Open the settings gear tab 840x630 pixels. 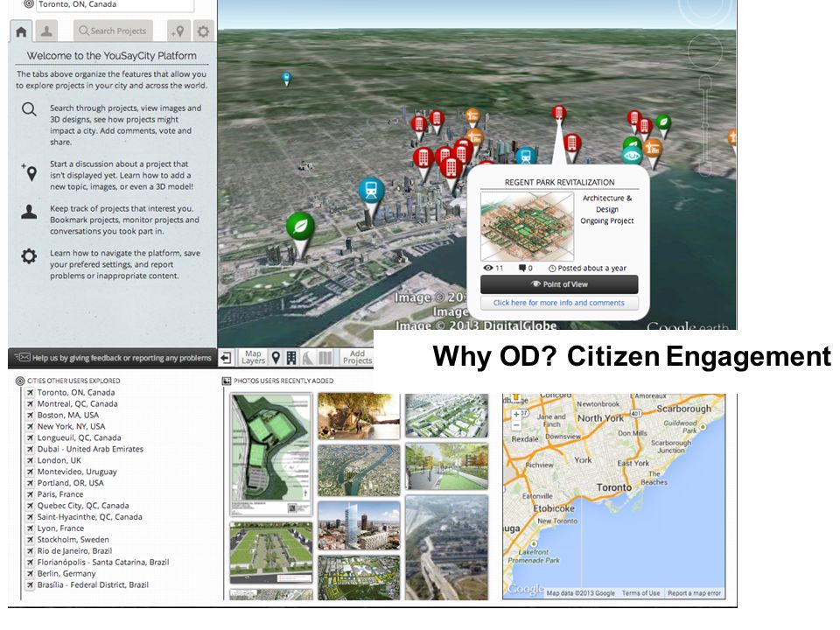pyautogui.click(x=203, y=31)
